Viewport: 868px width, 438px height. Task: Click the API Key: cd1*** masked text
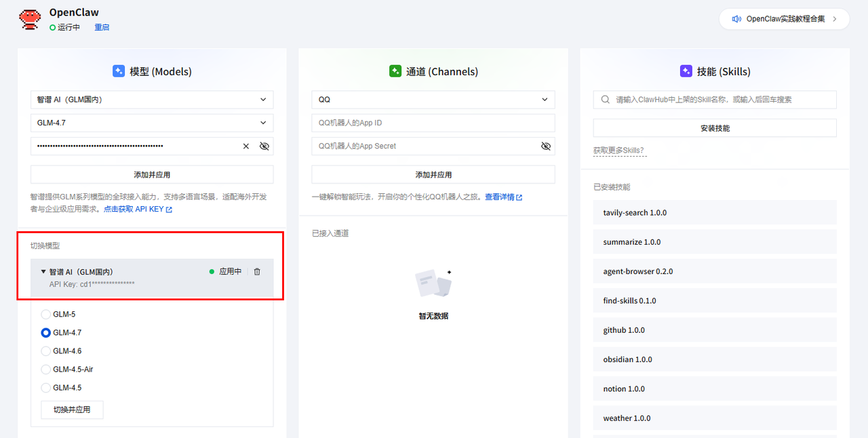pos(92,283)
